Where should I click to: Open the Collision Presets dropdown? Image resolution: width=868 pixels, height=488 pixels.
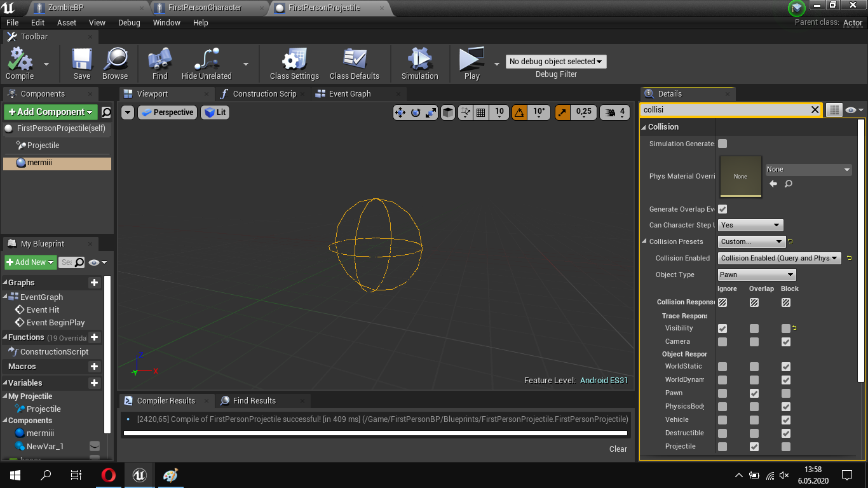[752, 241]
